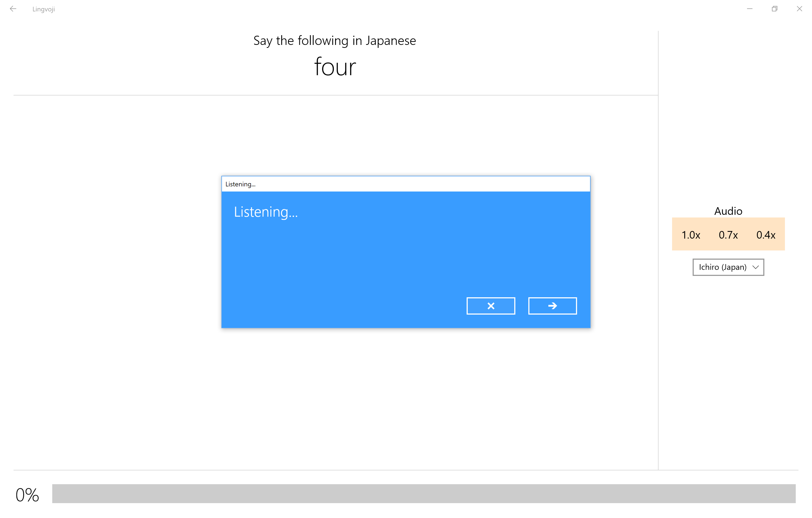Click the Lingvoji app title text
This screenshot has height=518, width=812.
[44, 9]
